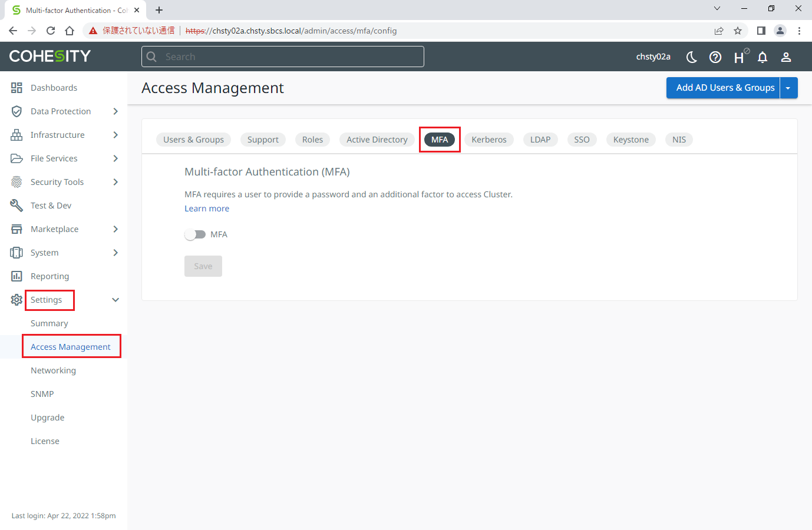Switch to Keystone tab

[631, 140]
